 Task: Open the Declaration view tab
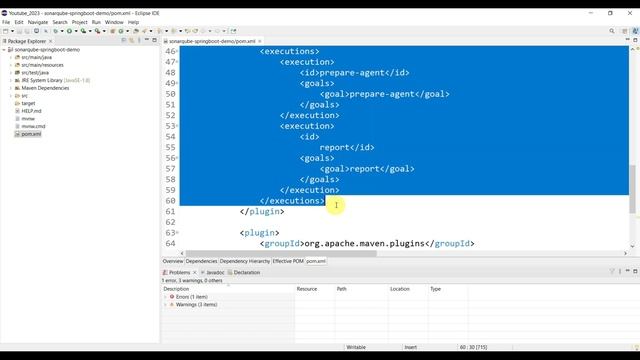click(247, 272)
